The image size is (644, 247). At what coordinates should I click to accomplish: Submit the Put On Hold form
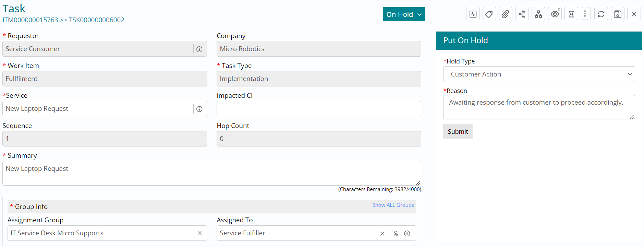pyautogui.click(x=458, y=131)
